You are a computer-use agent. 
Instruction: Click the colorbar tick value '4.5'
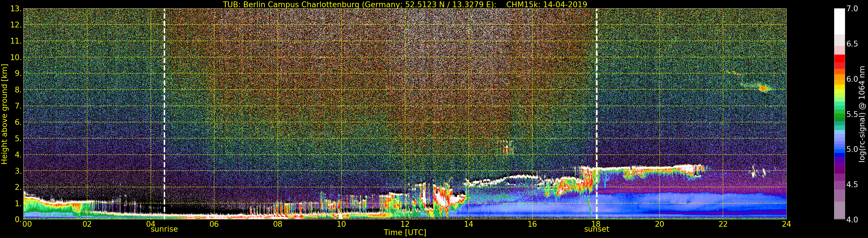(x=852, y=185)
